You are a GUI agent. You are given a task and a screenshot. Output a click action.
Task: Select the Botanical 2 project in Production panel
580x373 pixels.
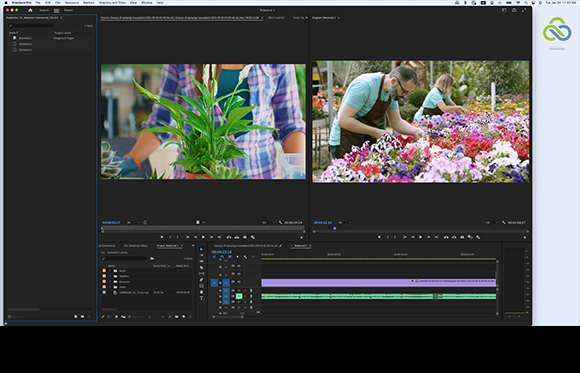(x=25, y=44)
